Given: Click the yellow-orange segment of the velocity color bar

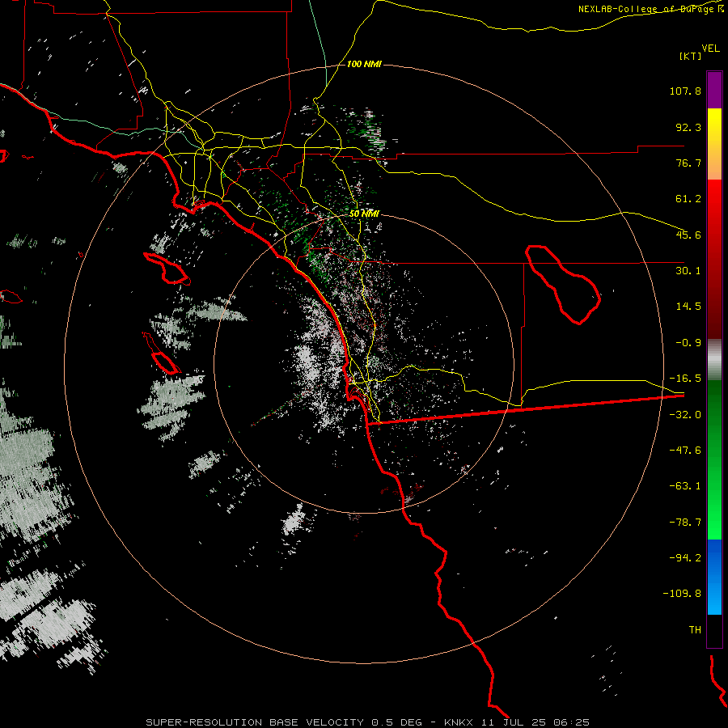Looking at the screenshot, I should (714, 144).
